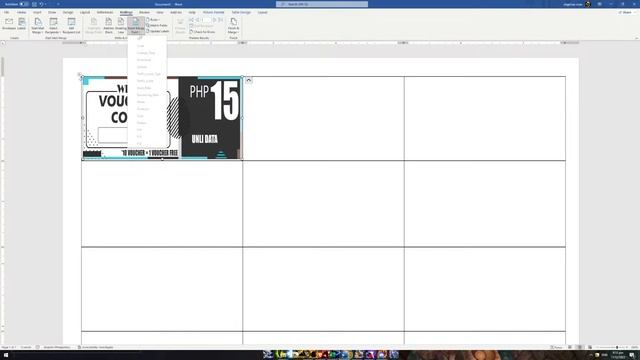Viewport: 640px width, 360px height.
Task: Toggle Highlight Merge Fields
Action: point(93,26)
